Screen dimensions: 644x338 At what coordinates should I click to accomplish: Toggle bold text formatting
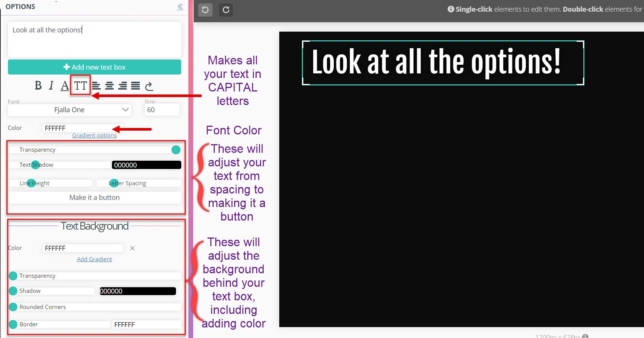tap(38, 86)
